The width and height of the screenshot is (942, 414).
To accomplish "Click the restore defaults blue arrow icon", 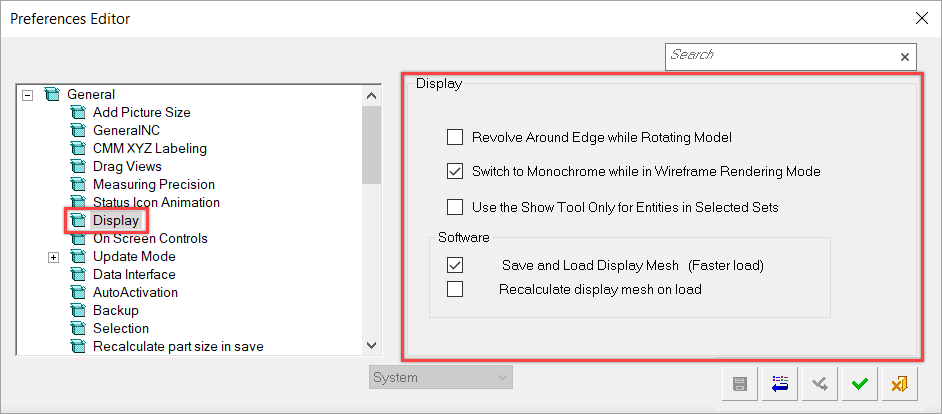I will pyautogui.click(x=780, y=384).
